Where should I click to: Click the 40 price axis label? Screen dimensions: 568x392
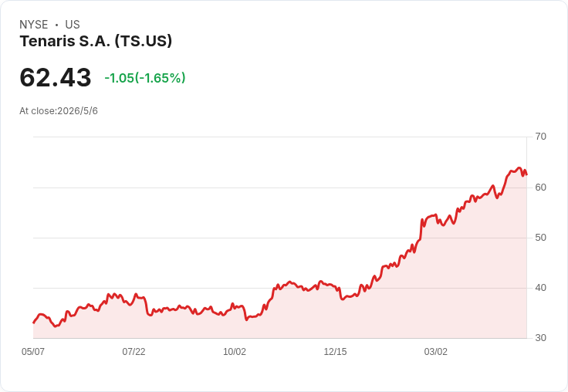(540, 288)
